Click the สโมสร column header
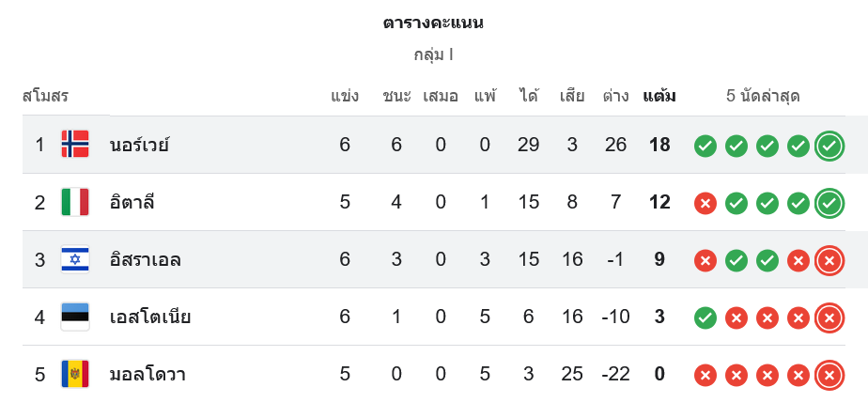 pyautogui.click(x=45, y=96)
